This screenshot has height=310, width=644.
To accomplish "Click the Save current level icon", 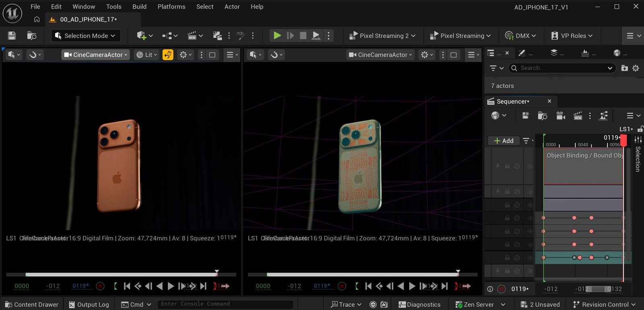I will (x=12, y=36).
